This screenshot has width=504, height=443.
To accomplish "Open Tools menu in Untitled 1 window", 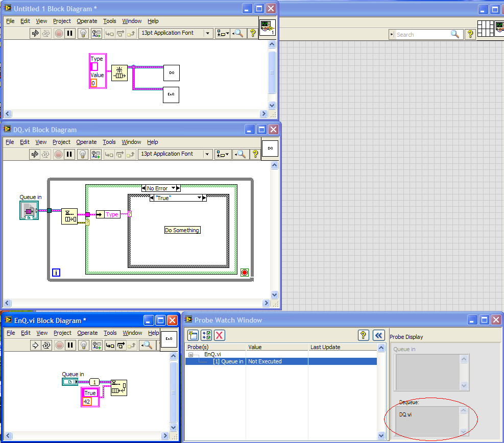I will pos(110,21).
